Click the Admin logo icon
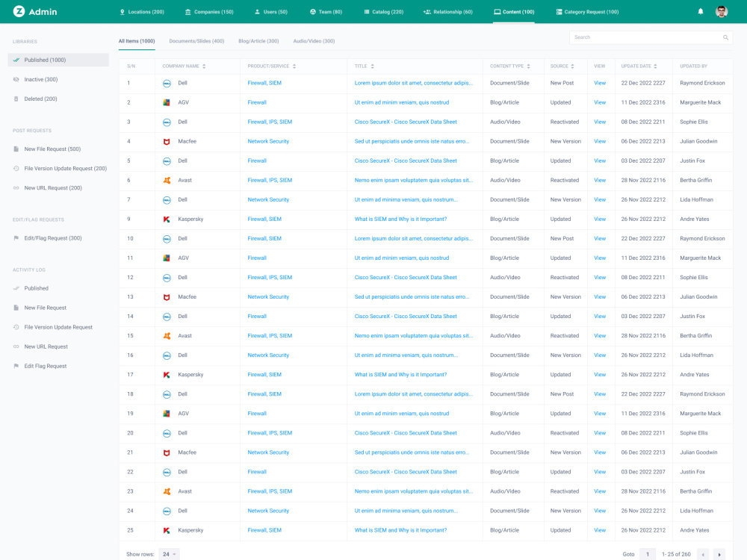This screenshot has width=747, height=560. 19,11
